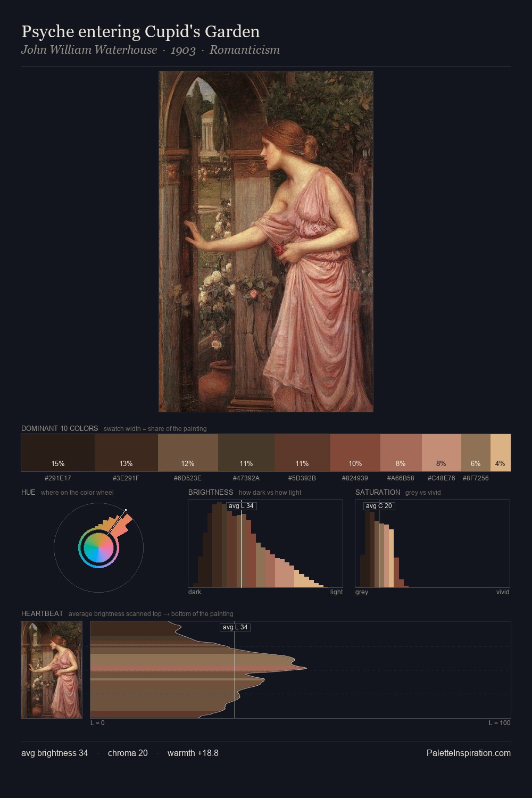Click the avg L 34 tag in brightness histogram

coord(242,506)
